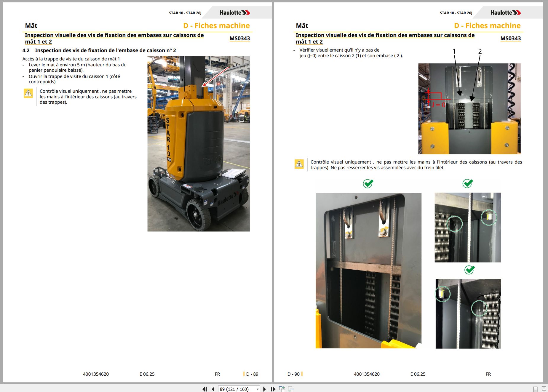Screen dimensions: 548x392
Task: Click the 'D - 89' page number footer
Action: (252, 374)
